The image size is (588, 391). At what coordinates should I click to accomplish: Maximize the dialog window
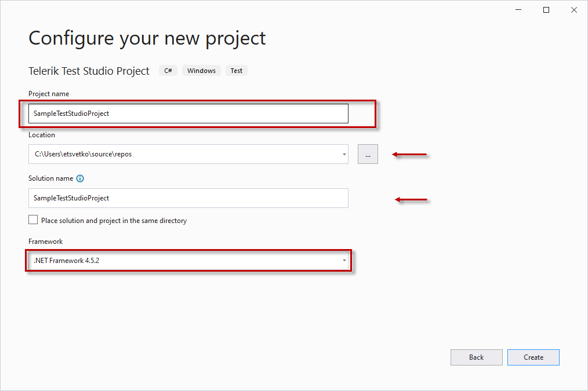pyautogui.click(x=546, y=10)
